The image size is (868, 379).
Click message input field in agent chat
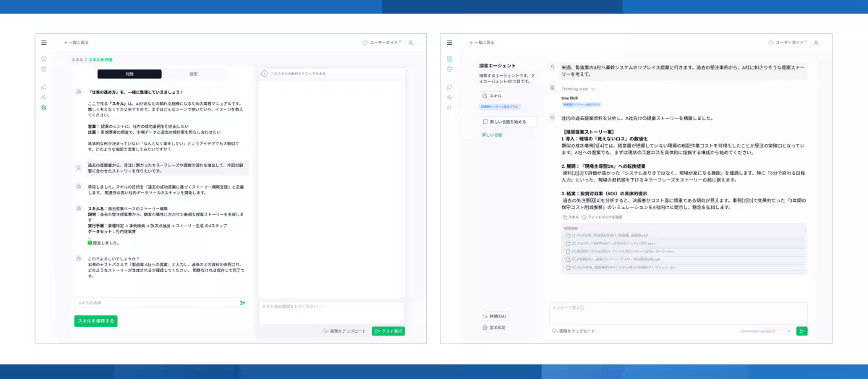[x=676, y=312]
